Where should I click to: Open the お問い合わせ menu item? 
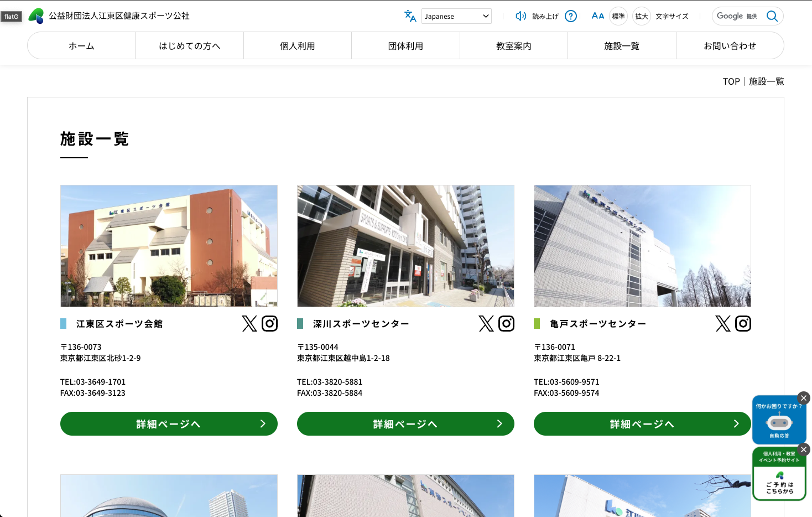pos(730,45)
